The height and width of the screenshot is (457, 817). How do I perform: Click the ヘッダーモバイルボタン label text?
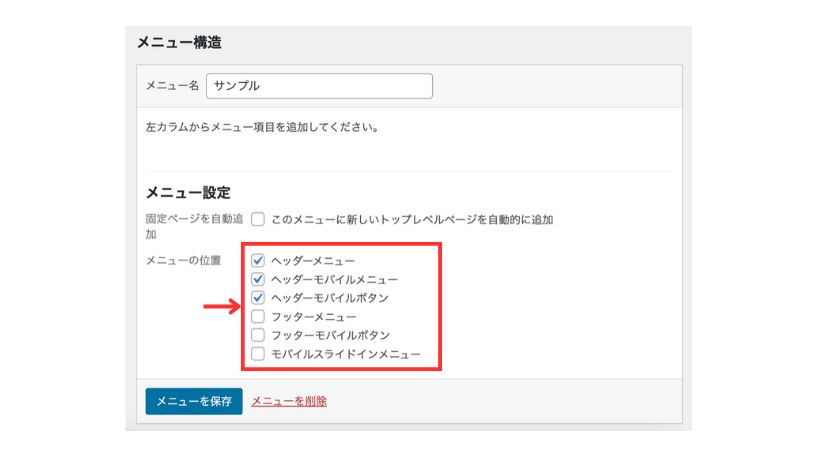[x=330, y=298]
